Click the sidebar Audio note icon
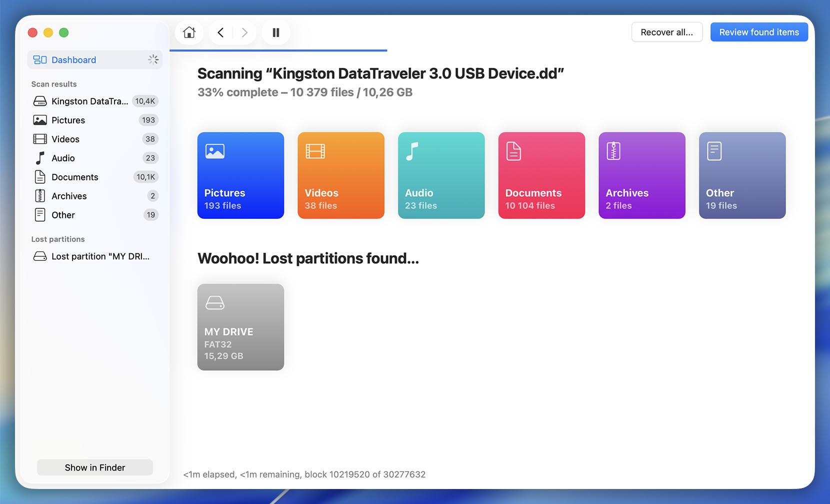830x504 pixels. point(40,158)
